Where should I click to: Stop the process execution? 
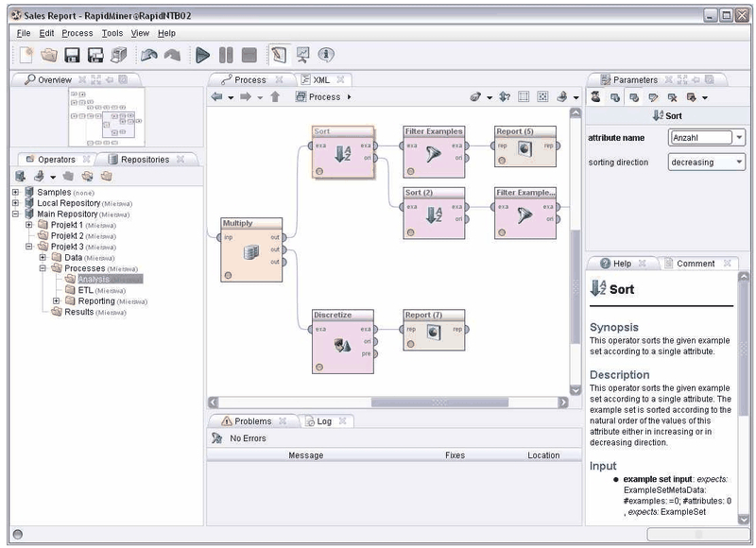(x=249, y=55)
